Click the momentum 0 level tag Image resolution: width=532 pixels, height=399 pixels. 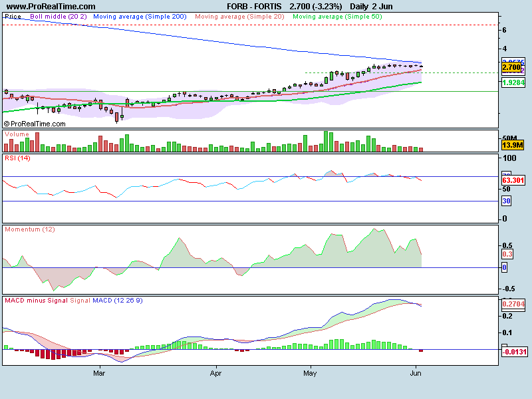click(505, 267)
